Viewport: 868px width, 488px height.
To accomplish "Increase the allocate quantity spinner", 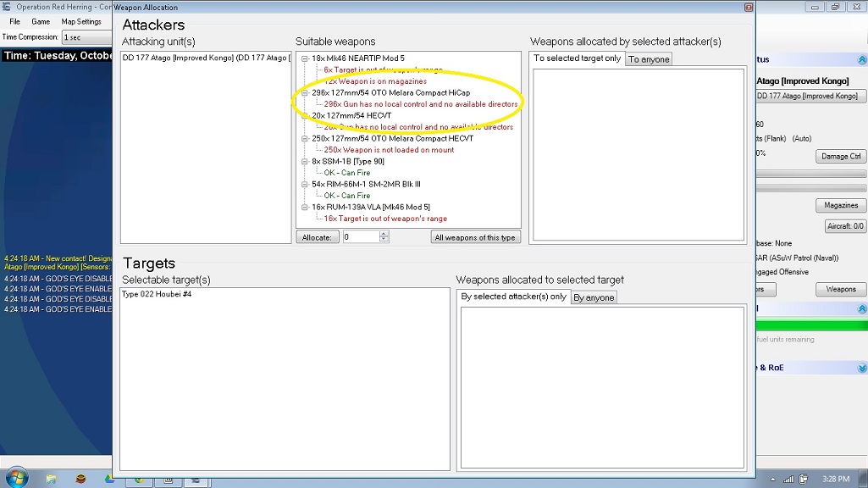I will [x=384, y=235].
